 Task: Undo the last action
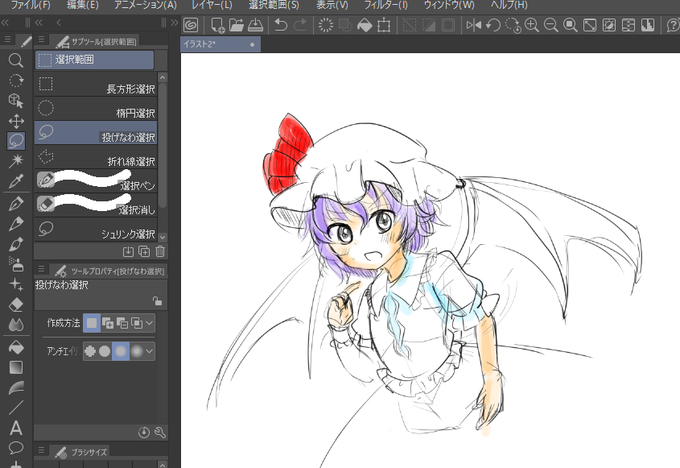pos(281,25)
